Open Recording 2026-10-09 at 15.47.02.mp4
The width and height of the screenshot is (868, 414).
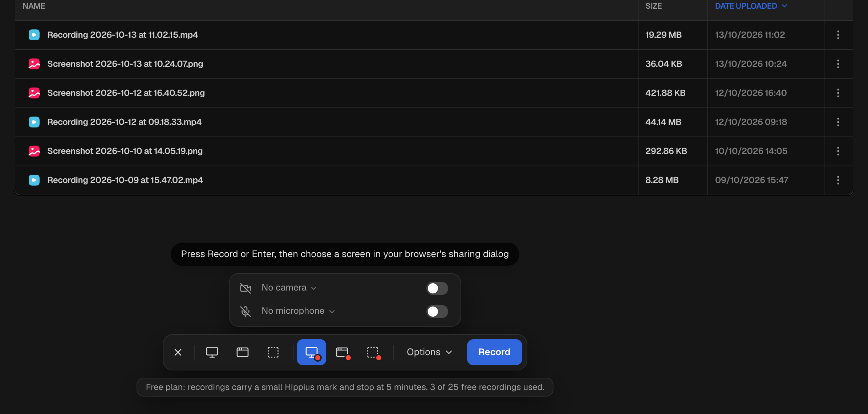pyautogui.click(x=125, y=180)
